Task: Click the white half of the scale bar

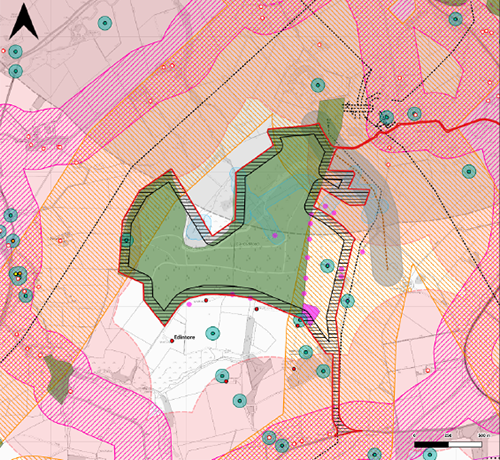Action: [x=465, y=445]
